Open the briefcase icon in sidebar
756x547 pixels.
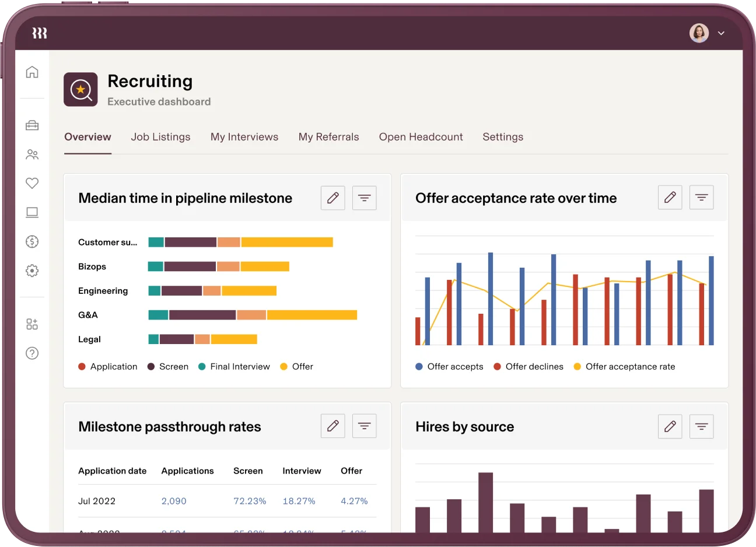(32, 125)
